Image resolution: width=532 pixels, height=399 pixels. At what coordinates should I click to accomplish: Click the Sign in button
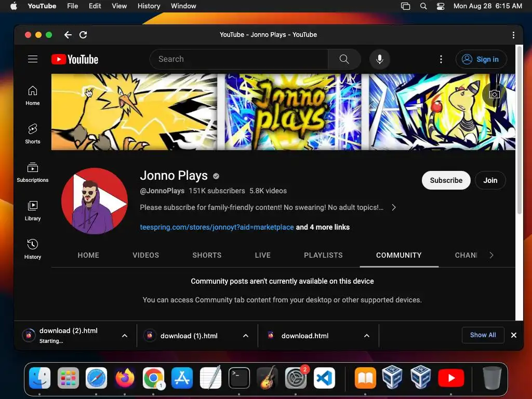481,59
